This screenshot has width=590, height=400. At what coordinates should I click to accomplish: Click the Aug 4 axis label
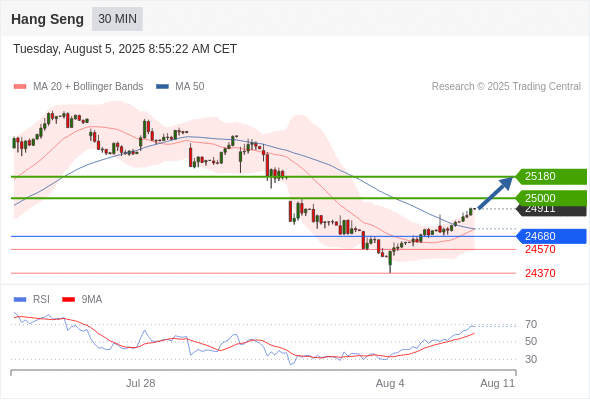tap(390, 383)
